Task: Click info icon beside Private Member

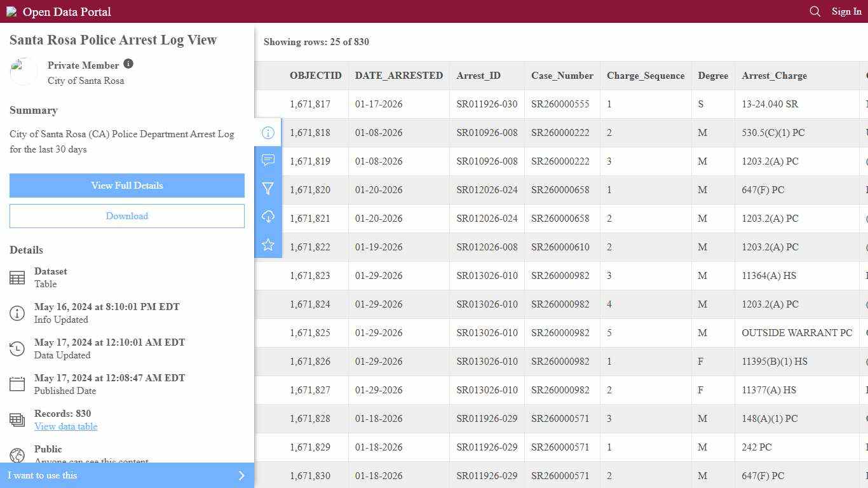Action: coord(128,64)
